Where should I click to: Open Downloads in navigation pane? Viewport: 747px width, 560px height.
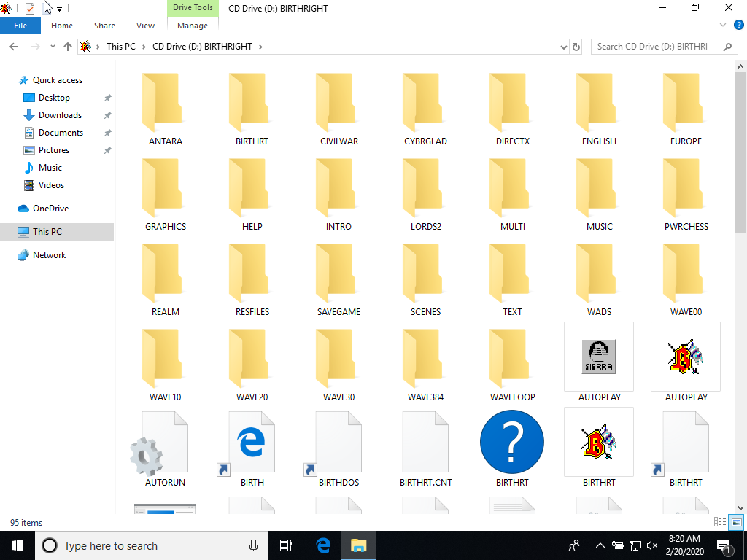click(60, 115)
